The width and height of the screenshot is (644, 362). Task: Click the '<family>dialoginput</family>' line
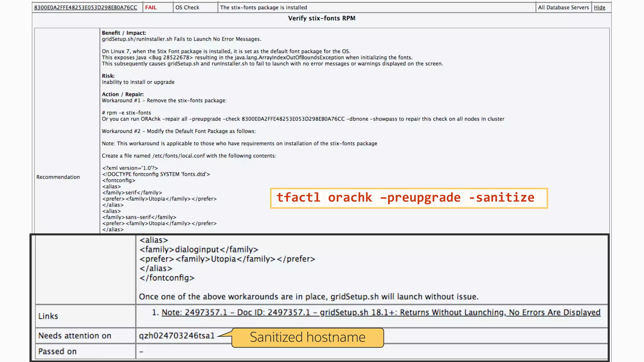tap(199, 250)
